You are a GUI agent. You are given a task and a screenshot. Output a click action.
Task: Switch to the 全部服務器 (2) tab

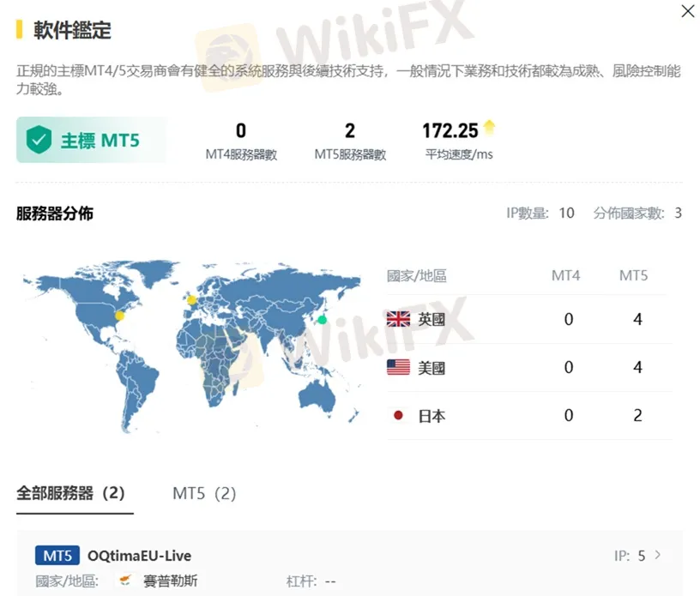pyautogui.click(x=71, y=493)
